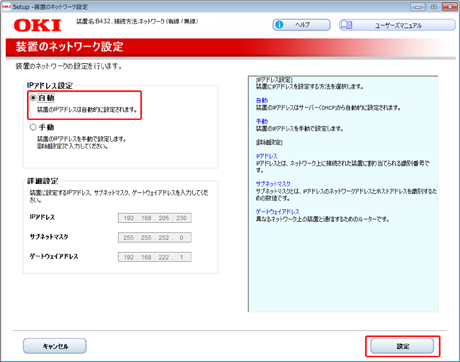This screenshot has height=362, width=460.
Task: Click the IPアドレス設定 group label
Action: (50, 86)
